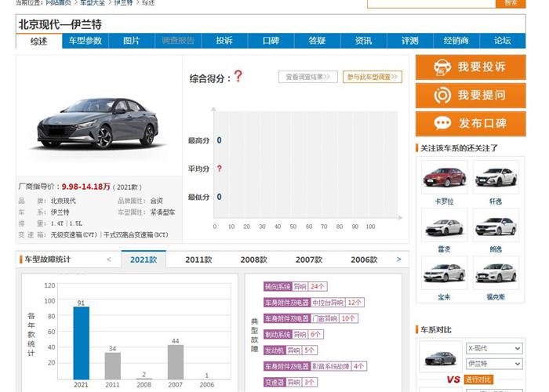This screenshot has width=549, height=392.
Task: Click the gray 2007 bar in chart
Action: [x=176, y=362]
